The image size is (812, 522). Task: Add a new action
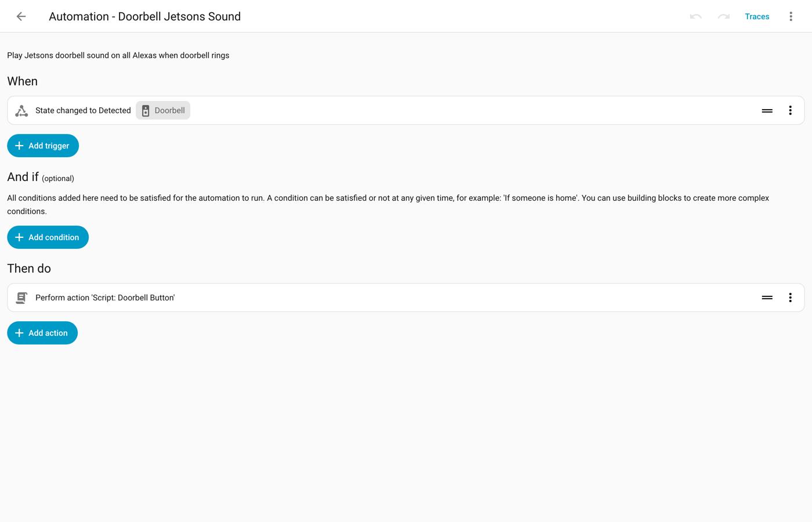tap(42, 333)
